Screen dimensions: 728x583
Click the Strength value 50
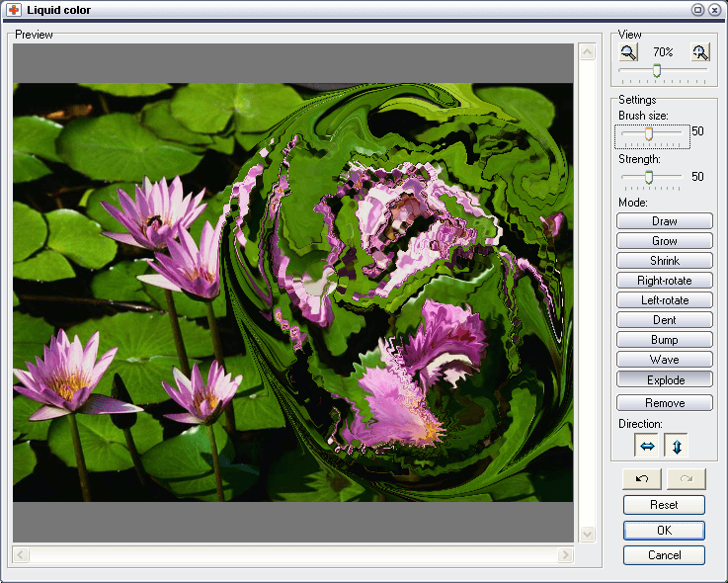tap(697, 177)
